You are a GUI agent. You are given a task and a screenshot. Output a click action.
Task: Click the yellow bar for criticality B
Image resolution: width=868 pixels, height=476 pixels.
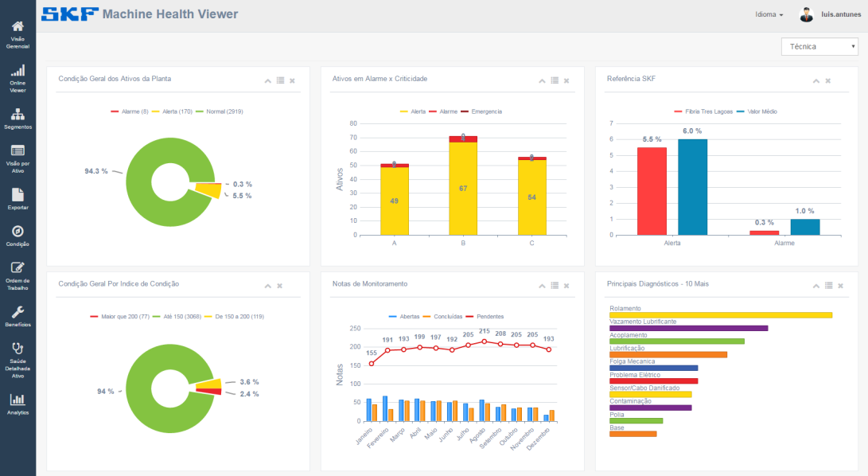click(x=463, y=189)
